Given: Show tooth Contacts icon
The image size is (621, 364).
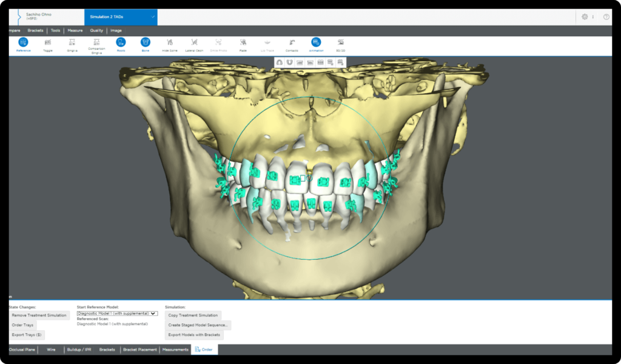Looking at the screenshot, I should point(292,42).
